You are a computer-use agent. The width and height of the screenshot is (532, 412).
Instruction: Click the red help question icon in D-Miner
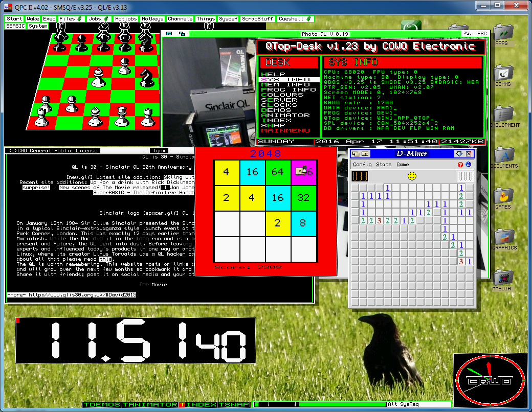[460, 165]
